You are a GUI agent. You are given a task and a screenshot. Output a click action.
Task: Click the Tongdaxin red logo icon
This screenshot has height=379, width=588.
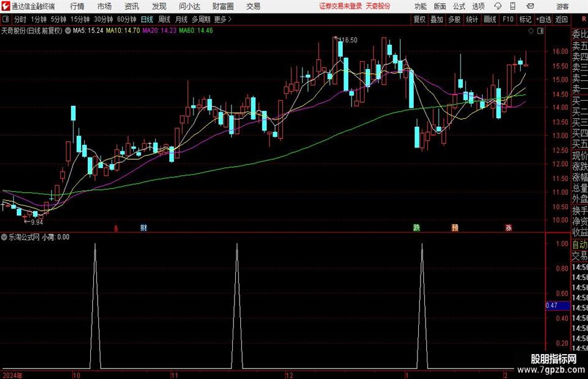point(6,6)
